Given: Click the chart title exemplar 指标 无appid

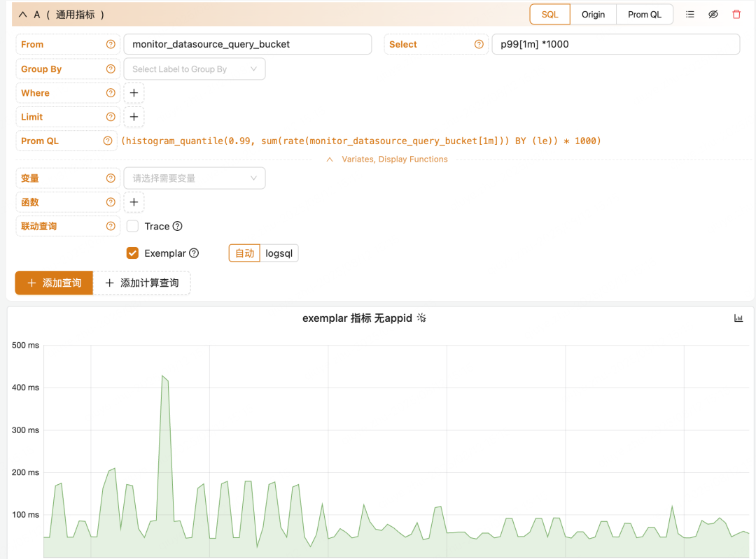Looking at the screenshot, I should point(357,318).
